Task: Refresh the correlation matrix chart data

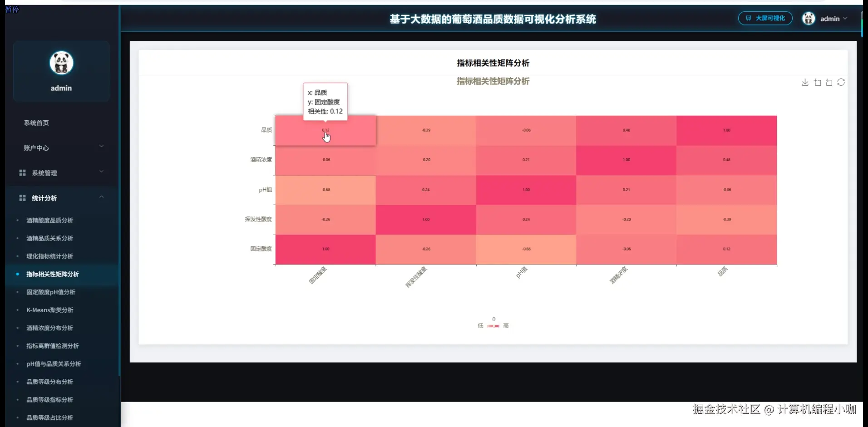Action: pos(842,82)
